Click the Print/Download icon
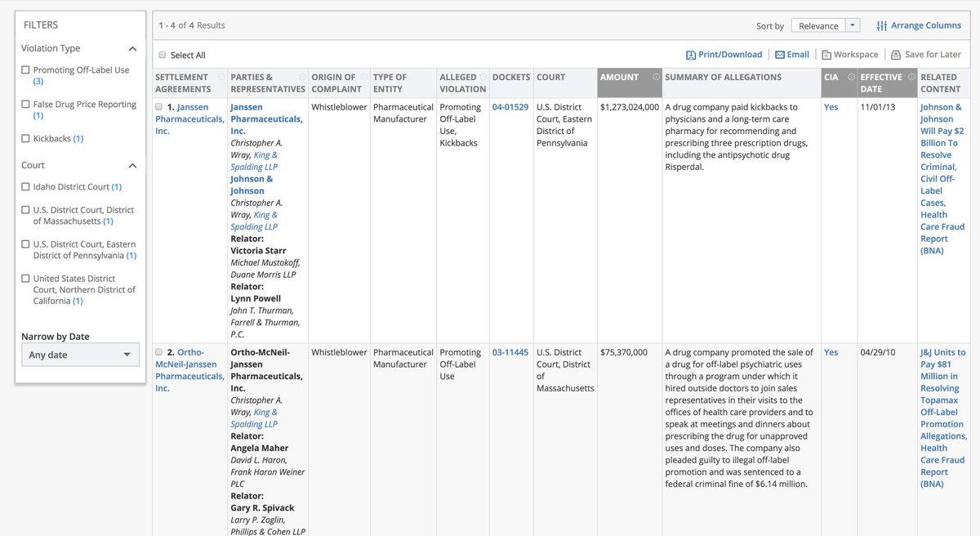Image resolution: width=980 pixels, height=536 pixels. coord(691,55)
